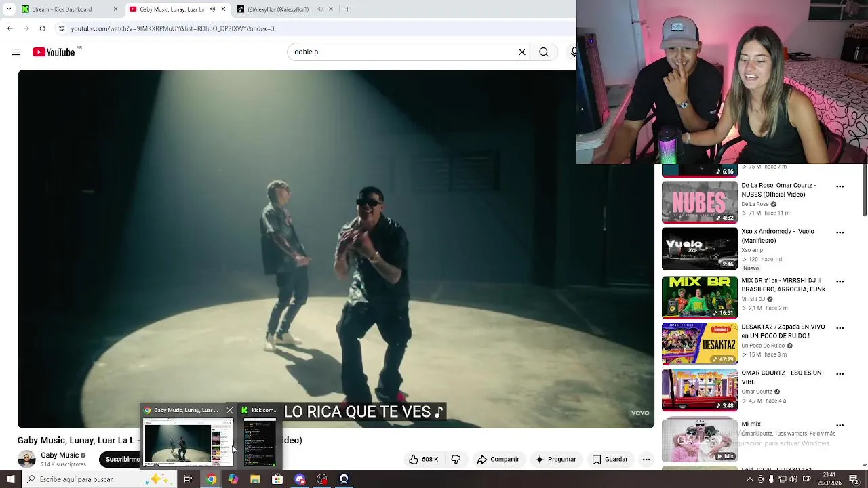The width and height of the screenshot is (868, 488).
Task: Open options menu for NUBES video
Action: (840, 186)
